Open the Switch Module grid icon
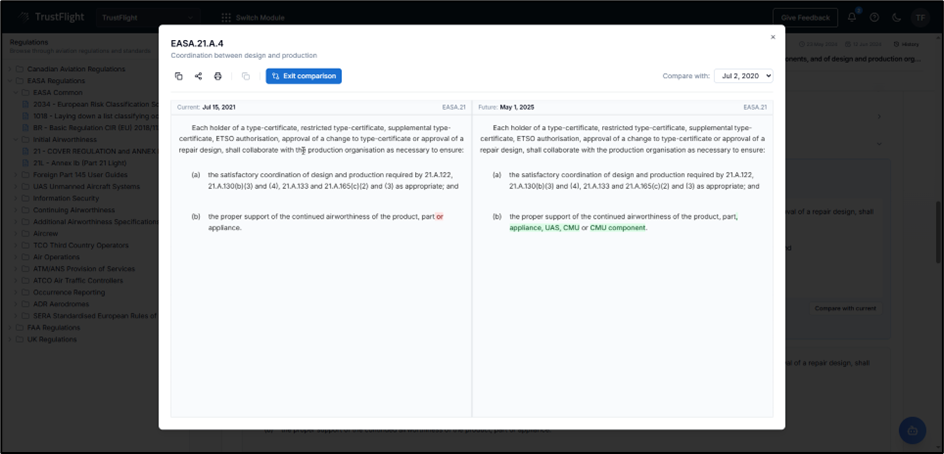 [226, 17]
